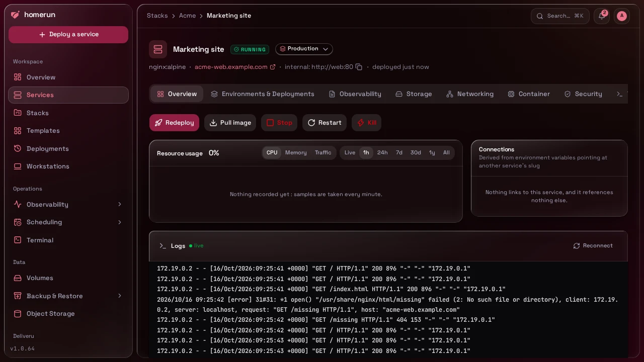644x362 pixels.
Task: Go to Stacks in sidebar
Action: click(68, 113)
